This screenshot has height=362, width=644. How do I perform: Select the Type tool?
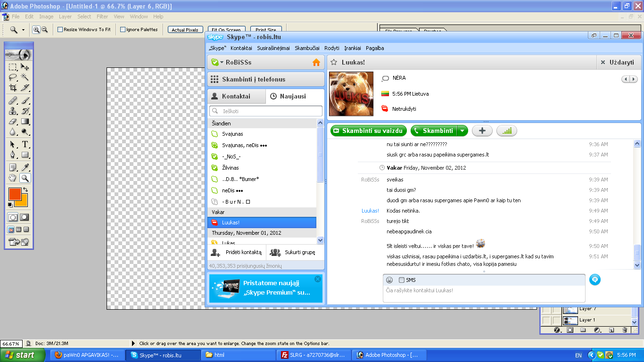pos(25,144)
